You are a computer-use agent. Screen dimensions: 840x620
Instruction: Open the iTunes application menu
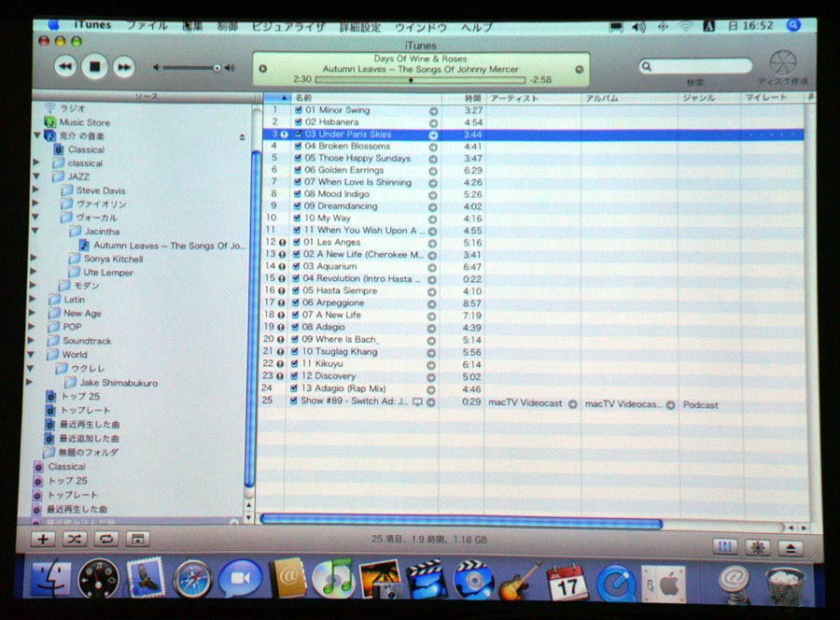pos(92,24)
